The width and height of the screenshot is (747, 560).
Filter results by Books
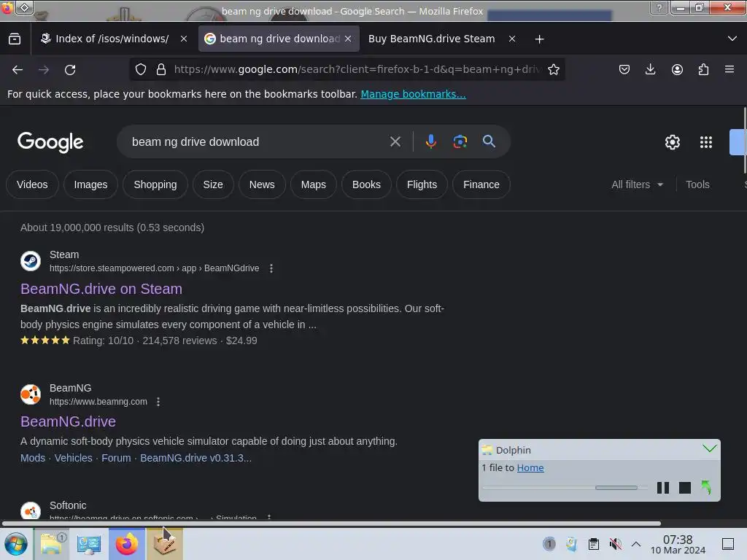366,184
